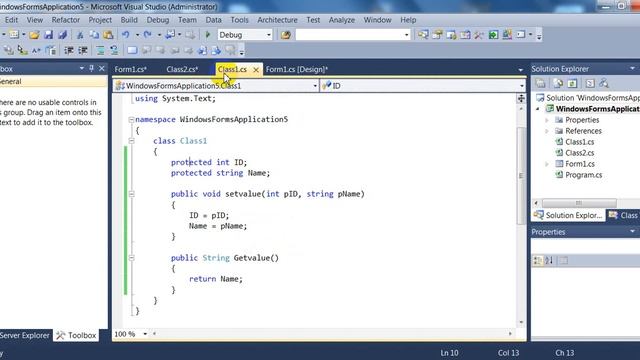This screenshot has height=360, width=640.
Task: Open the Debug configuration dropdown
Action: 269,35
